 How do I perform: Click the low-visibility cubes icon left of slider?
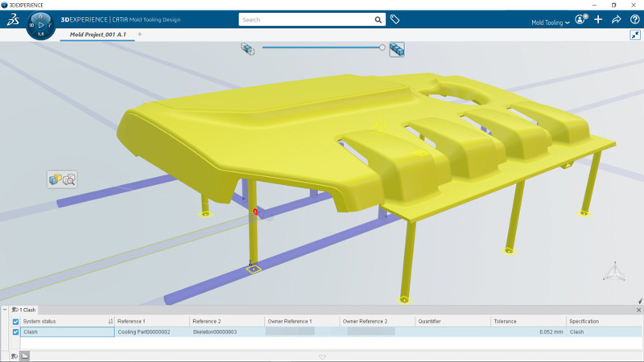click(248, 49)
